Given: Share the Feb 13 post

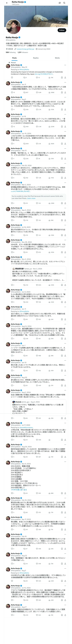Looking at the screenshot, I should [x=65, y=159].
